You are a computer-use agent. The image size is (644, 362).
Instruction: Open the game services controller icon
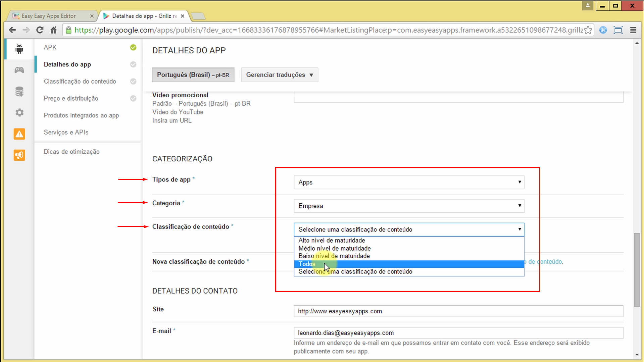click(19, 70)
